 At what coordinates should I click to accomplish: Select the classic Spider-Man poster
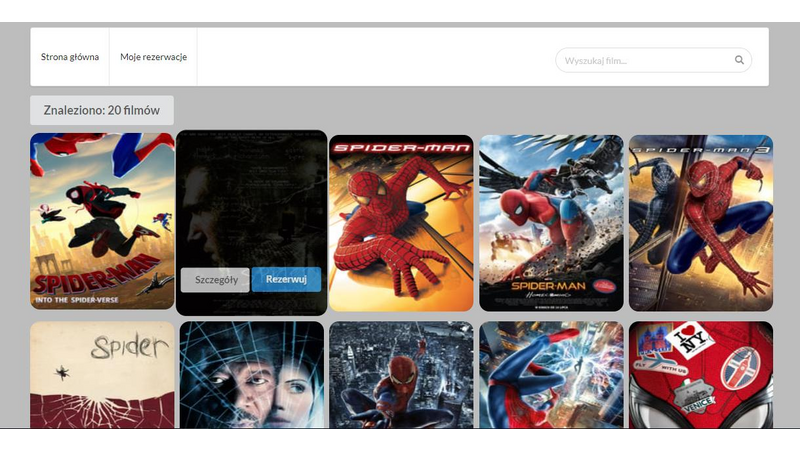coord(401,223)
